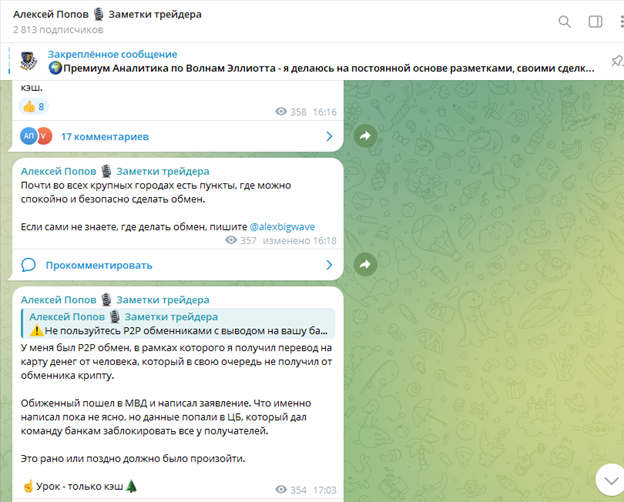This screenshot has height=502, width=624.
Task: Expand comments via chevron next to 17 комментариев
Action: [329, 137]
